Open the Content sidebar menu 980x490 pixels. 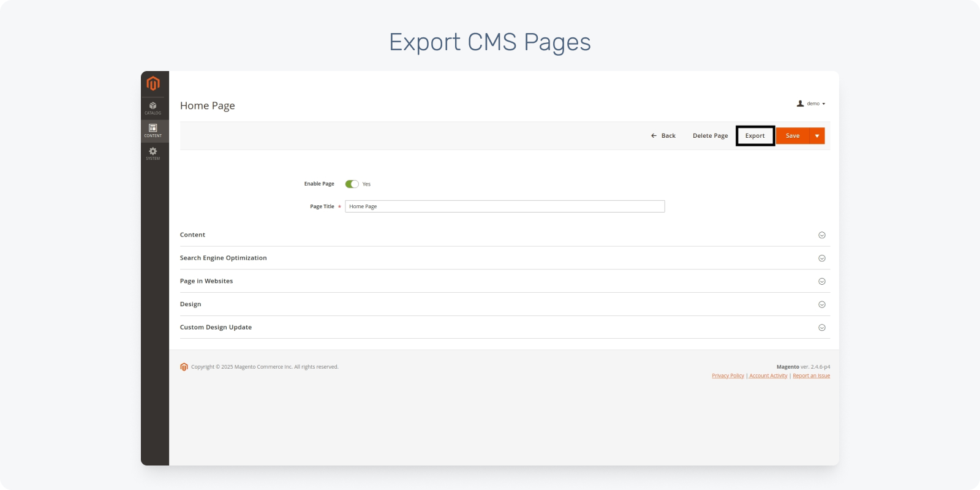click(153, 130)
